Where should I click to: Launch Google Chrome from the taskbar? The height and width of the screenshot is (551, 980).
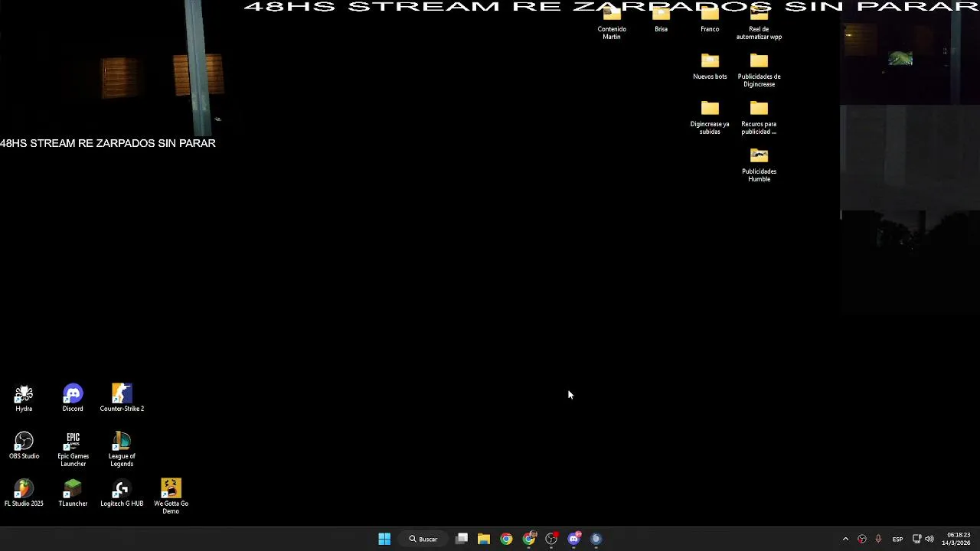click(x=506, y=539)
